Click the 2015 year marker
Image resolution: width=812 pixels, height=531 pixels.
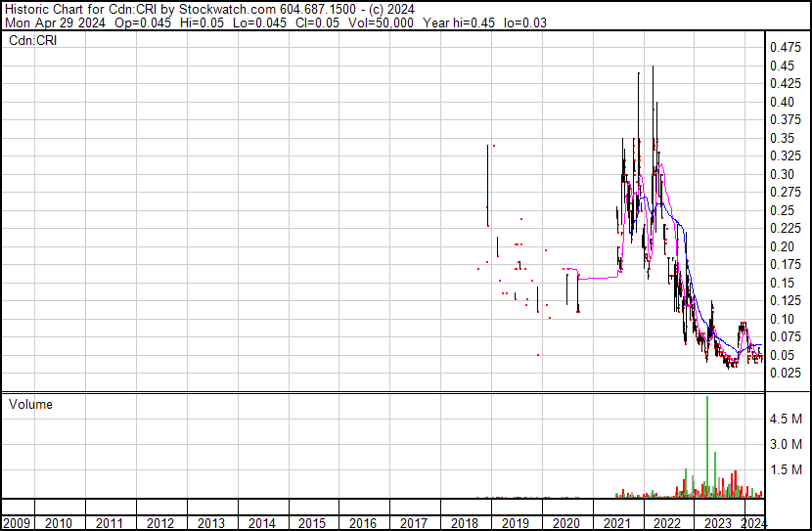pyautogui.click(x=313, y=523)
